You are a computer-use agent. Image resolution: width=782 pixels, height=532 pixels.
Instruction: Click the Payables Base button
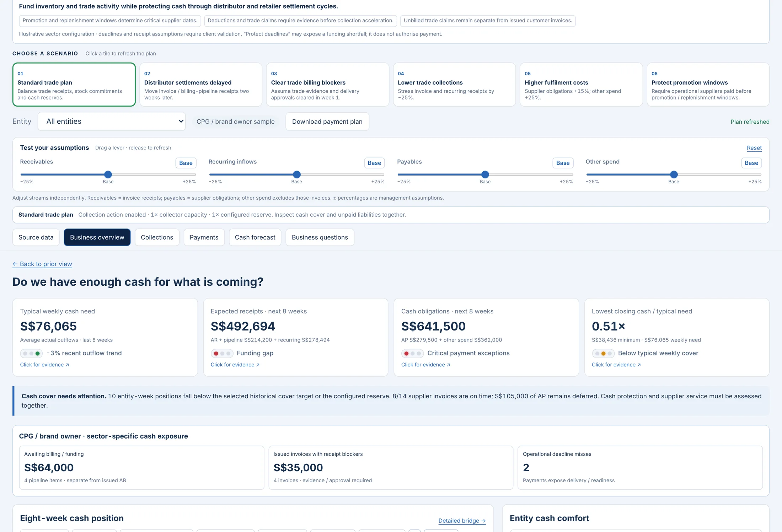(563, 163)
